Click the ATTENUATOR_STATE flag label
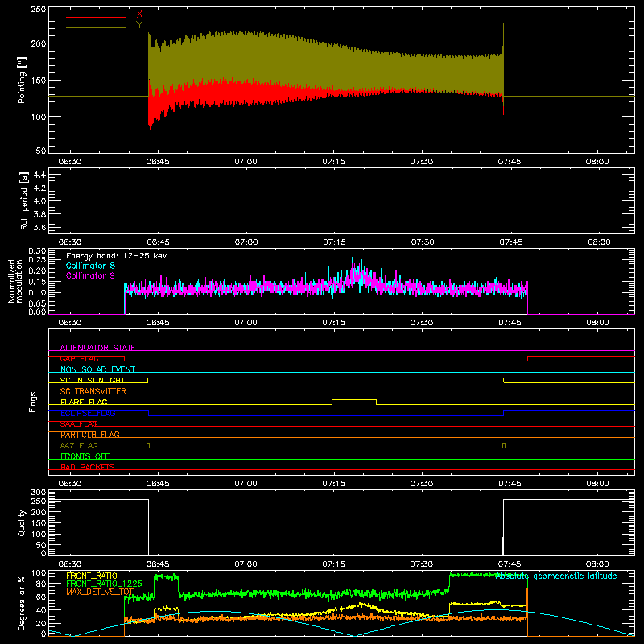 pos(97,348)
